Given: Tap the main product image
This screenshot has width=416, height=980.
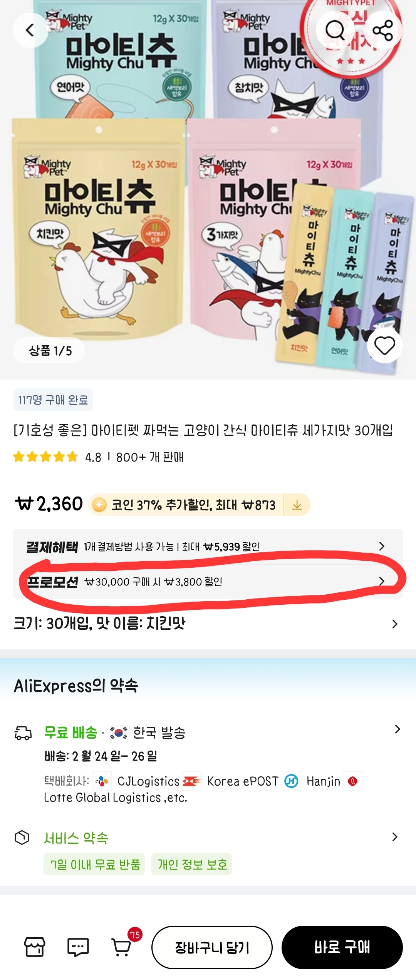Looking at the screenshot, I should click(x=208, y=189).
